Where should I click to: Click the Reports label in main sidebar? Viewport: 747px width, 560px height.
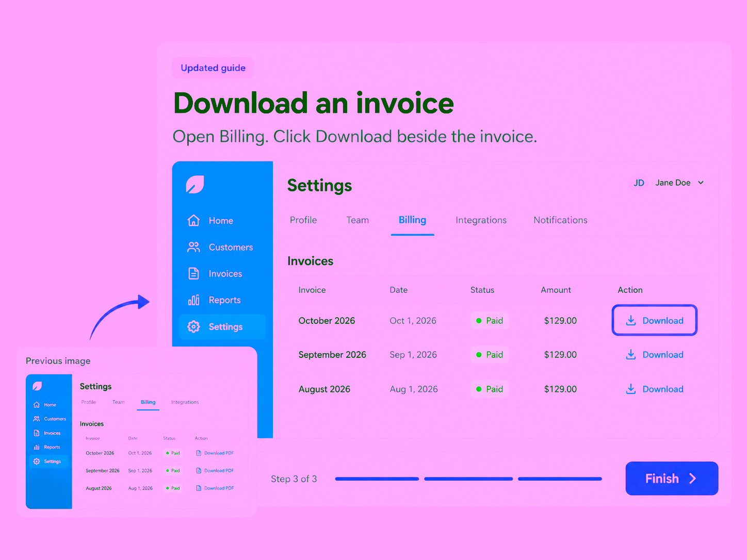(x=224, y=300)
